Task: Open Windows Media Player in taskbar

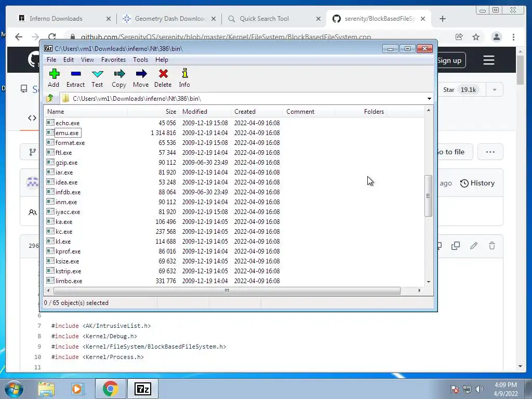Action: 78,389
